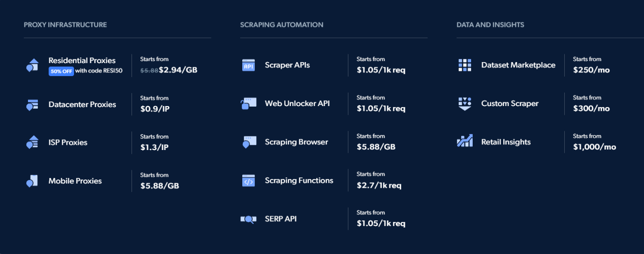Open the Mobile Proxies link
This screenshot has height=254, width=644.
point(75,181)
